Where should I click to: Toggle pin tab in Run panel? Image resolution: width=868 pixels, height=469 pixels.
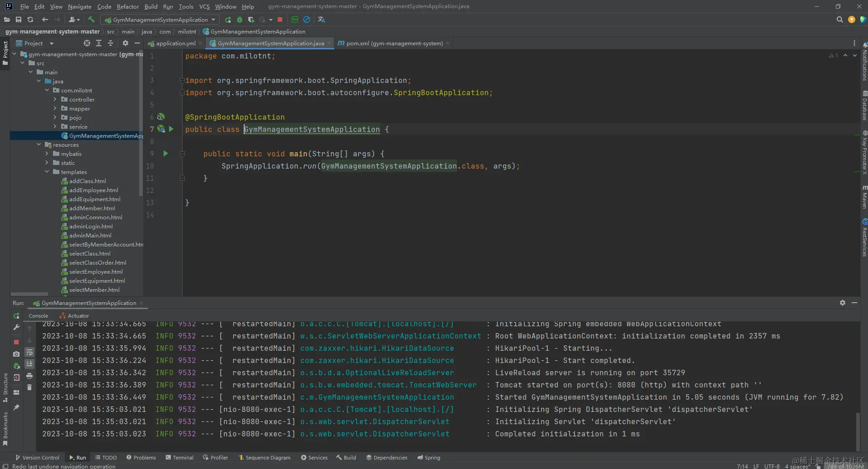(x=16, y=407)
